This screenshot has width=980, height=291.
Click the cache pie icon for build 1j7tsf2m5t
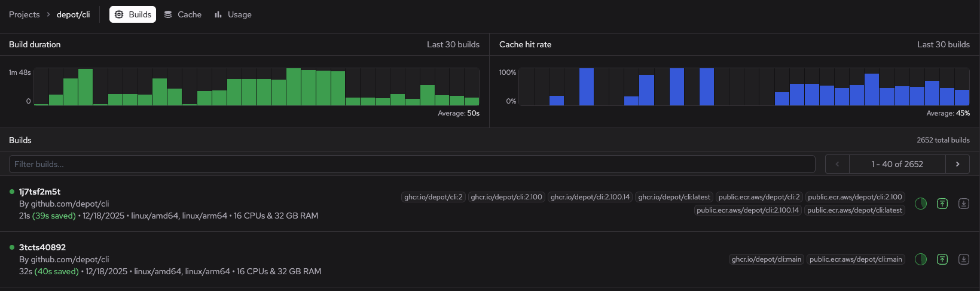[x=921, y=204]
